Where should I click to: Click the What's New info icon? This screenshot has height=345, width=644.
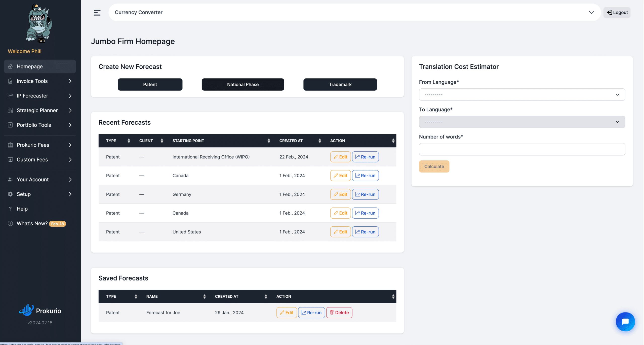tap(10, 223)
